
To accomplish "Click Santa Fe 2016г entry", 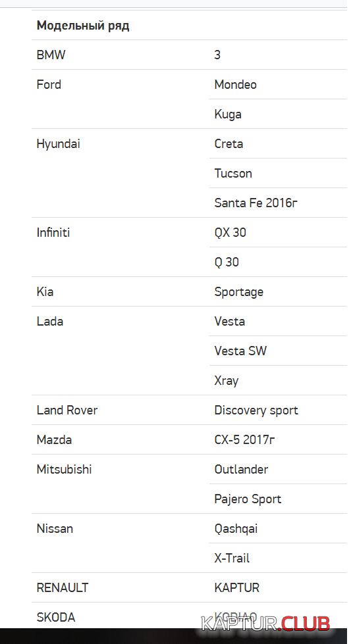I will point(256,203).
